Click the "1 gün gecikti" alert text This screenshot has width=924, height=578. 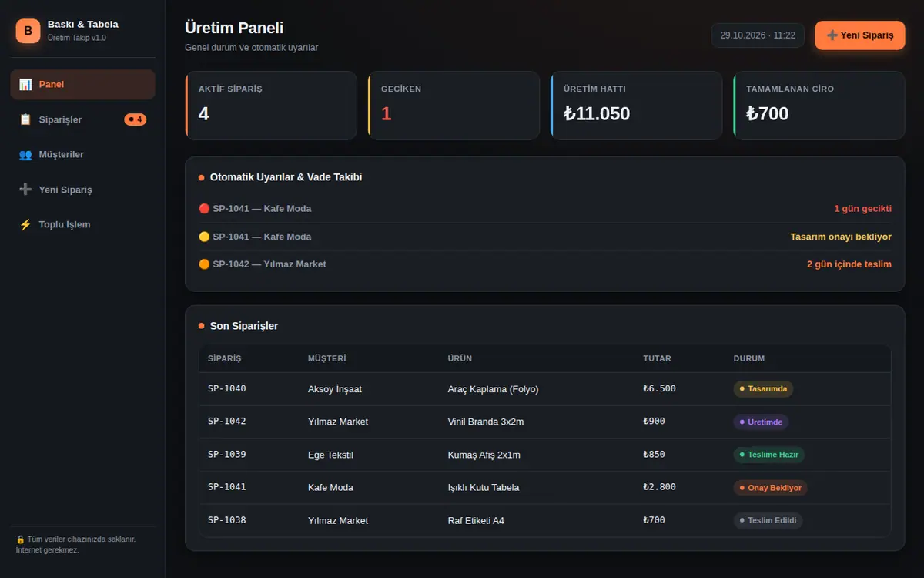coord(862,209)
